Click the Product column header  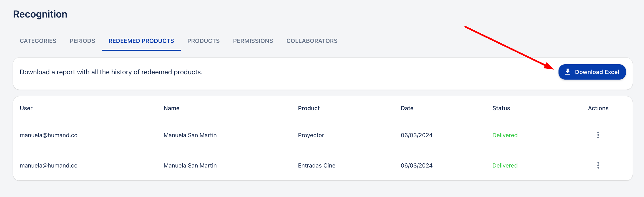click(x=309, y=108)
